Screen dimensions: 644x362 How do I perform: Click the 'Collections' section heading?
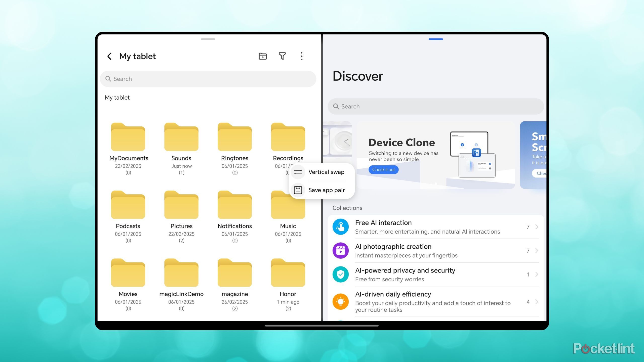[347, 208]
